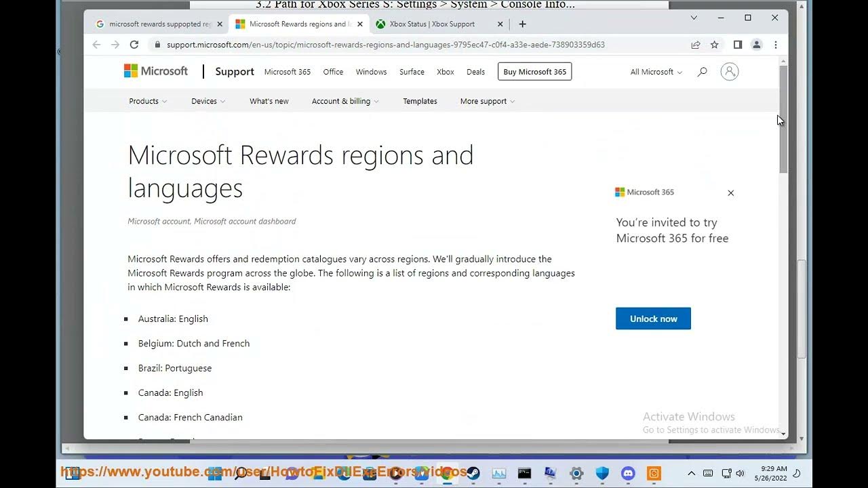
Task: Click the 'Canada: French Canadian' list item
Action: click(x=191, y=418)
